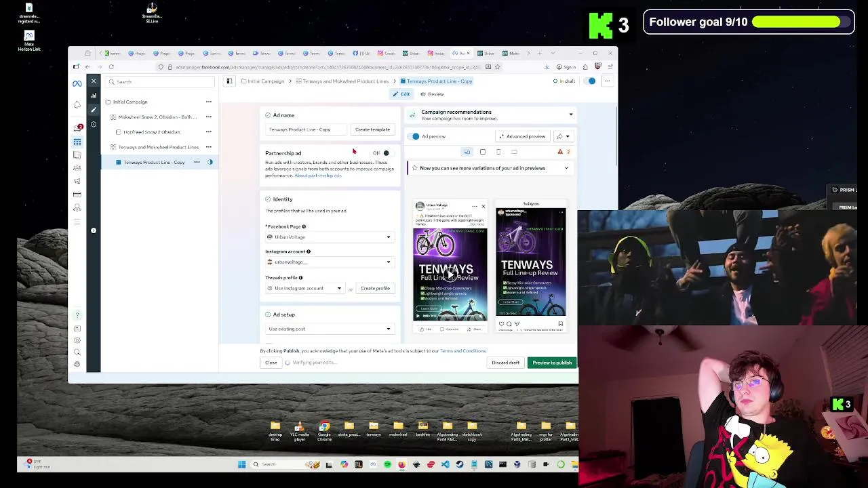Reload the page with the refresh icon
The image size is (868, 488).
pyautogui.click(x=111, y=67)
